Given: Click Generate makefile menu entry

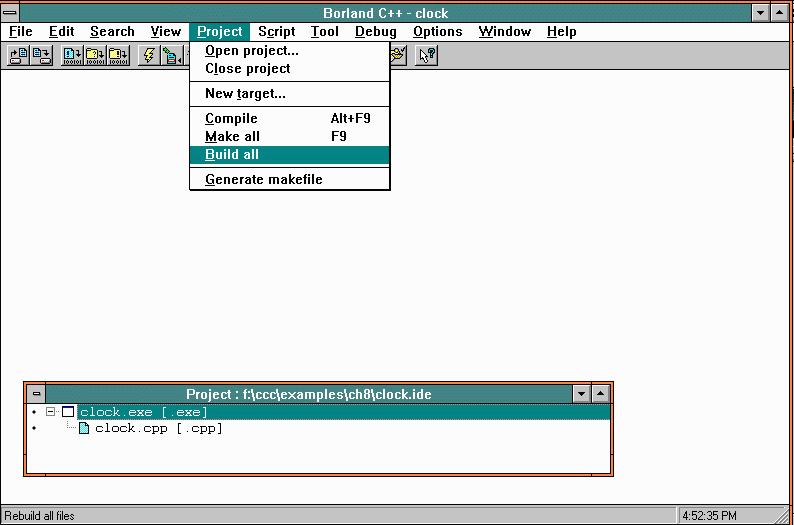Looking at the screenshot, I should (x=264, y=180).
